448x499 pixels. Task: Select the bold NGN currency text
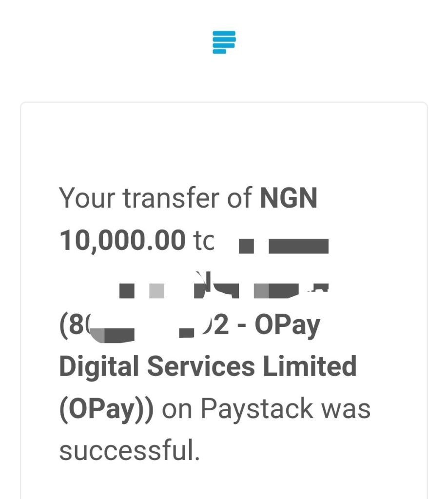coord(289,198)
